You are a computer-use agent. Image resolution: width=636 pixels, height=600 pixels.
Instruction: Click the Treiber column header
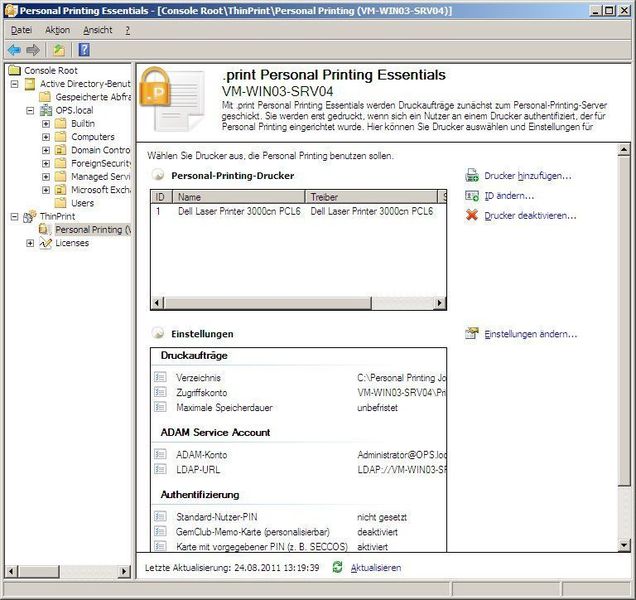click(x=371, y=197)
